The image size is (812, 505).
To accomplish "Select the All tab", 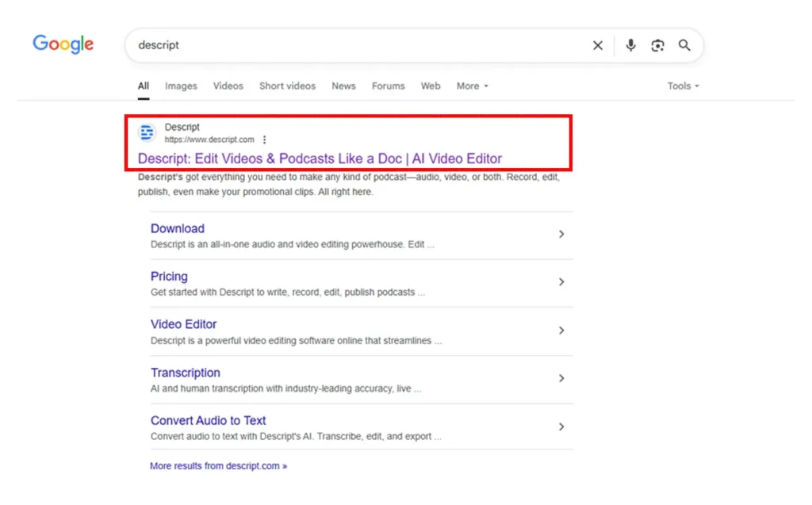I will click(144, 86).
